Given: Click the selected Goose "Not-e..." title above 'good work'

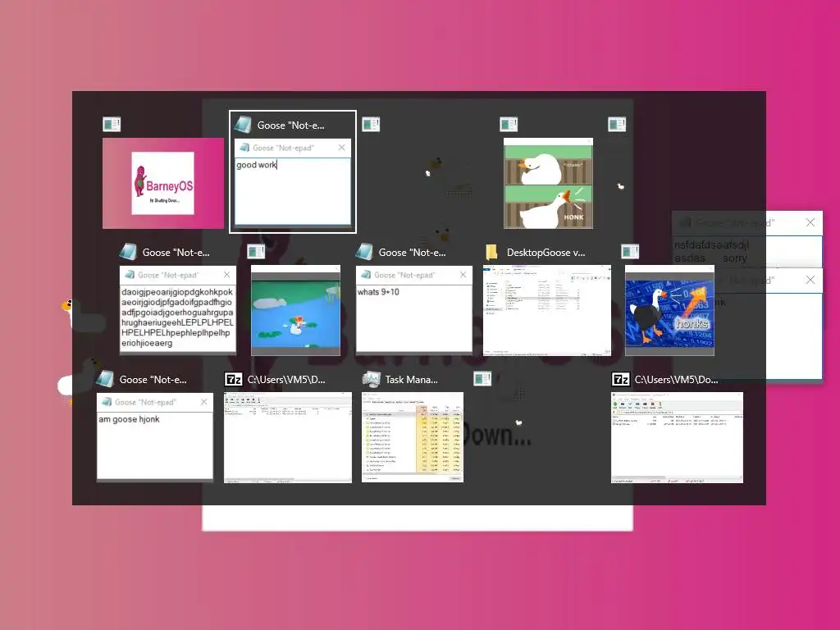Looking at the screenshot, I should pyautogui.click(x=291, y=126).
